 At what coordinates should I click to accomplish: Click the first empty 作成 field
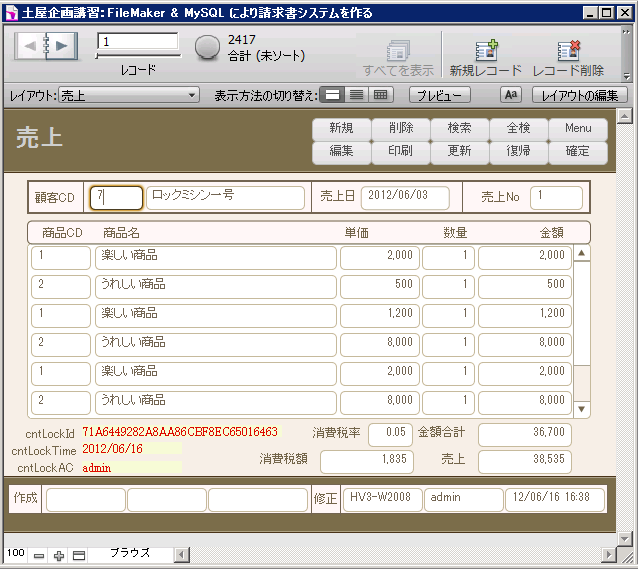(85, 499)
